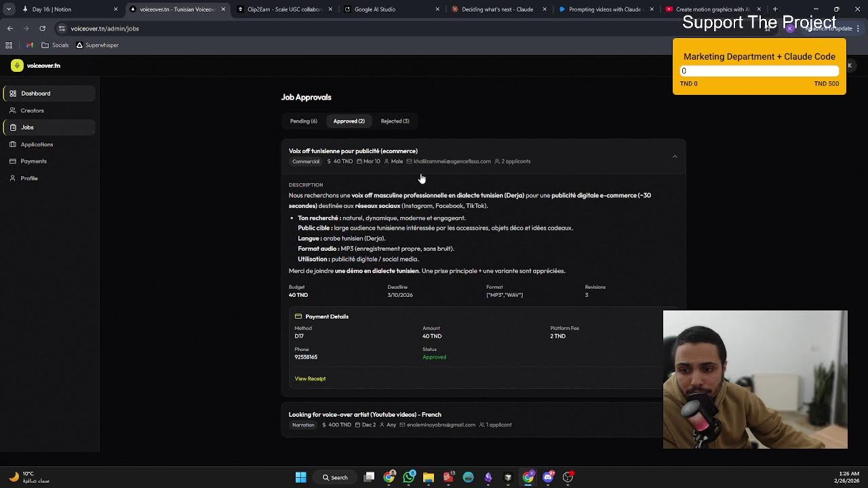
Task: Click the address bar showing voiceover.tn/admin/jobs
Action: point(407,28)
